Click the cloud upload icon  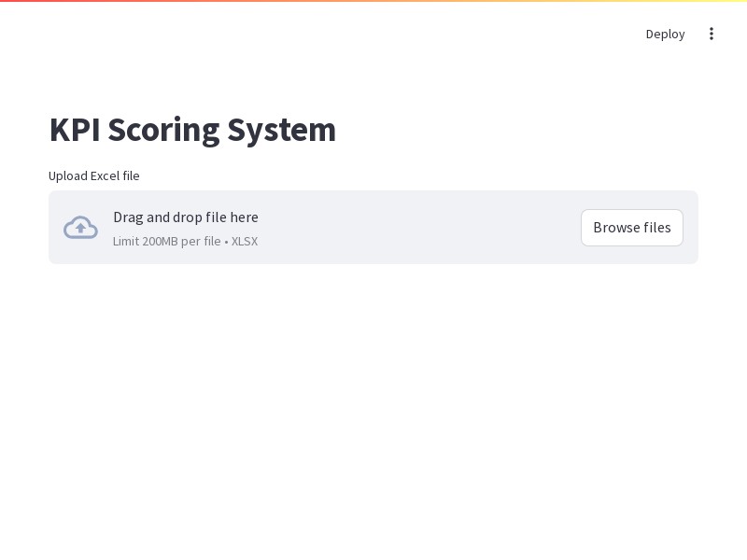click(80, 228)
